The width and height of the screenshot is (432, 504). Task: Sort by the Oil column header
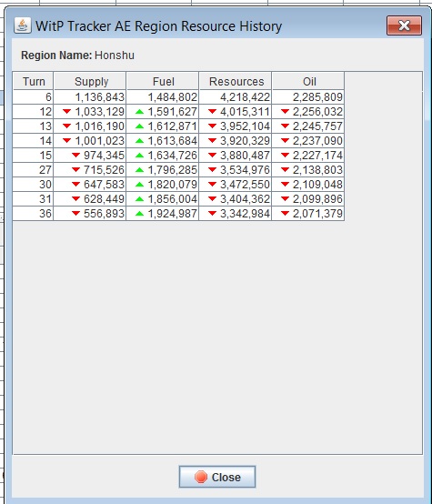[x=308, y=81]
